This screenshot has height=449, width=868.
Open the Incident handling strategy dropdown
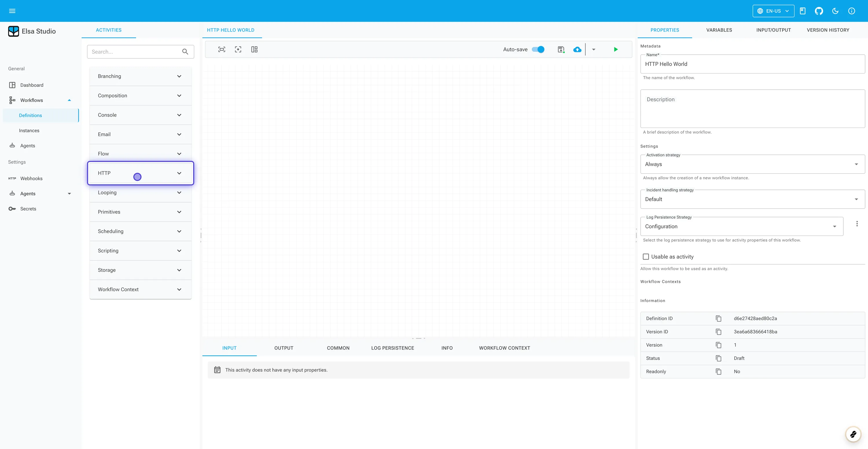[753, 199]
